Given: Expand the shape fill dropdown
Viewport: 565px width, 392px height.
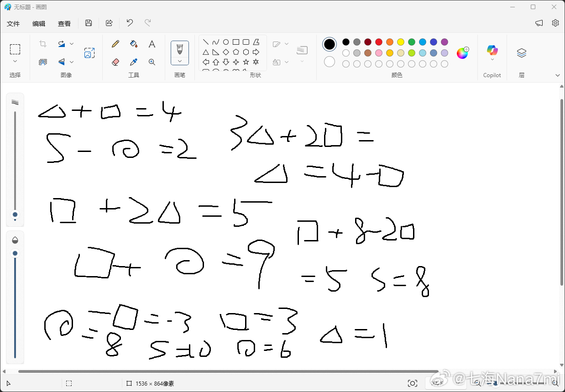Looking at the screenshot, I should point(287,62).
